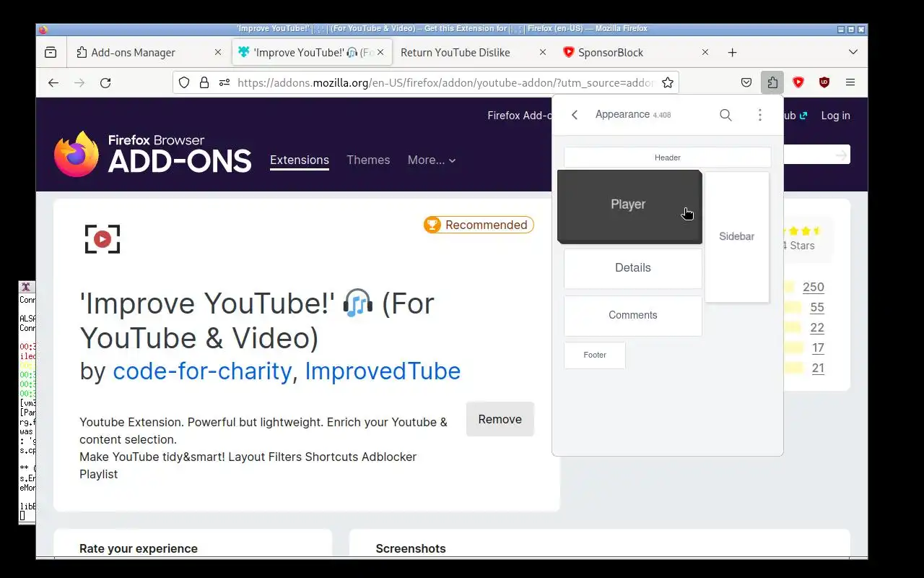Close the Add-ons Manager tab
Viewport: 924px width, 578px height.
(x=218, y=52)
